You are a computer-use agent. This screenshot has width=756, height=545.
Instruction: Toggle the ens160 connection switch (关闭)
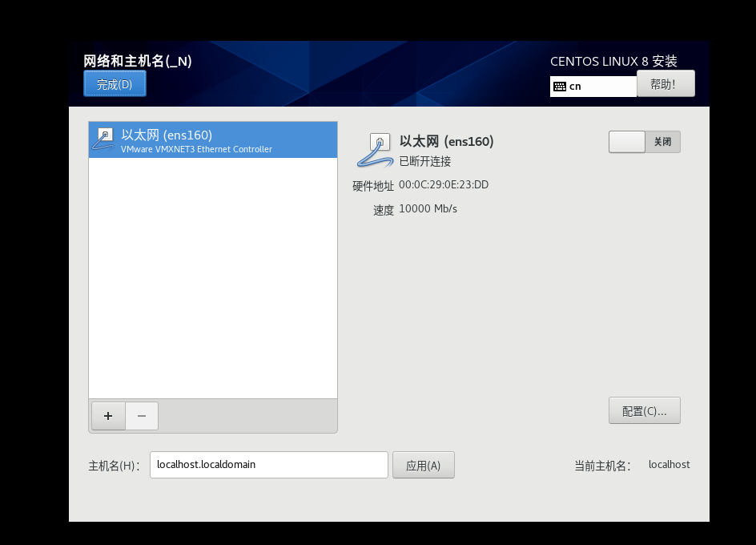[644, 142]
